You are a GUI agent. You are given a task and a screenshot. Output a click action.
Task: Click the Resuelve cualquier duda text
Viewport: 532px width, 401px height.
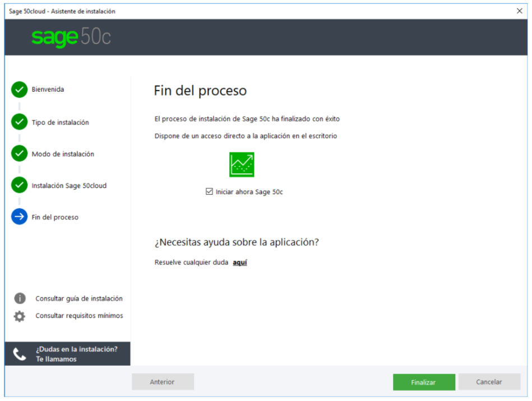click(x=191, y=262)
